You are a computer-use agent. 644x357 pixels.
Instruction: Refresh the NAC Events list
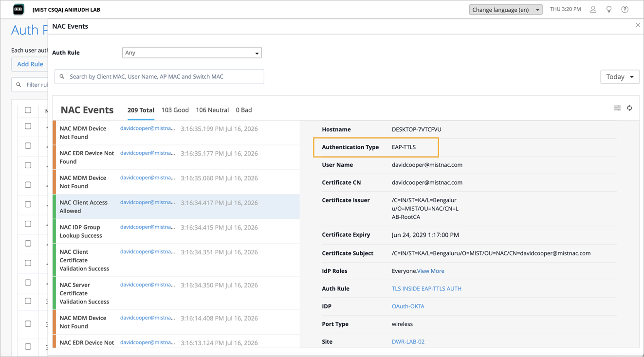click(x=629, y=108)
